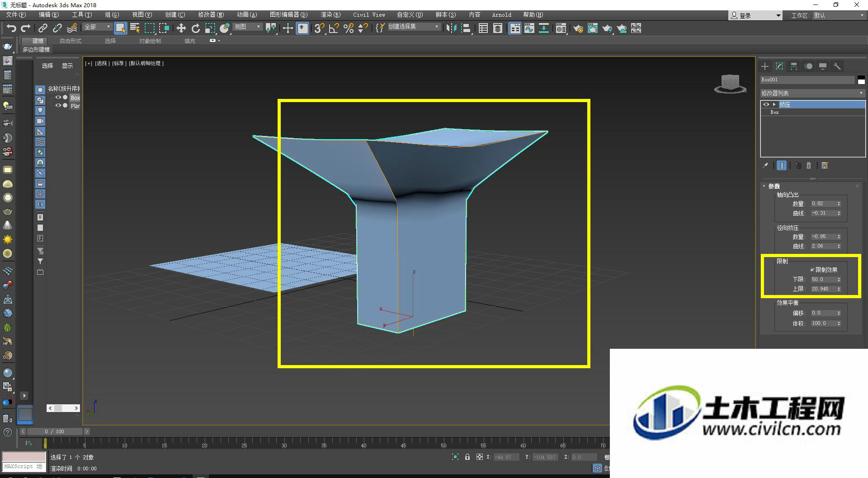The height and width of the screenshot is (478, 868).
Task: Click the 上限 spinner arrows
Action: (839, 289)
